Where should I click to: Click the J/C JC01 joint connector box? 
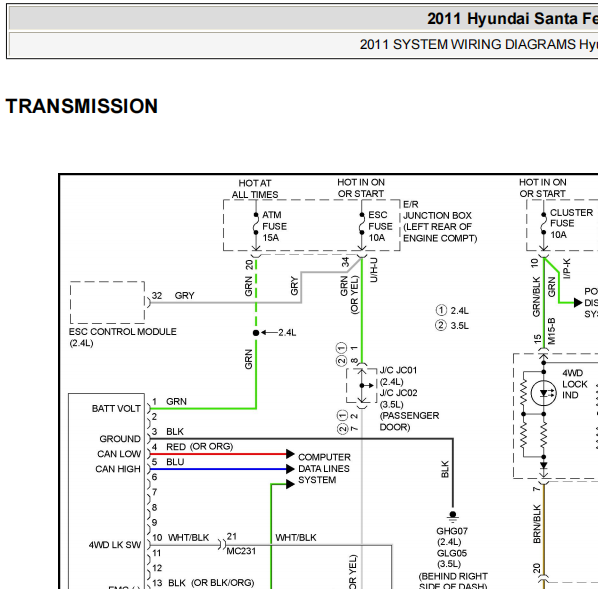click(x=362, y=386)
